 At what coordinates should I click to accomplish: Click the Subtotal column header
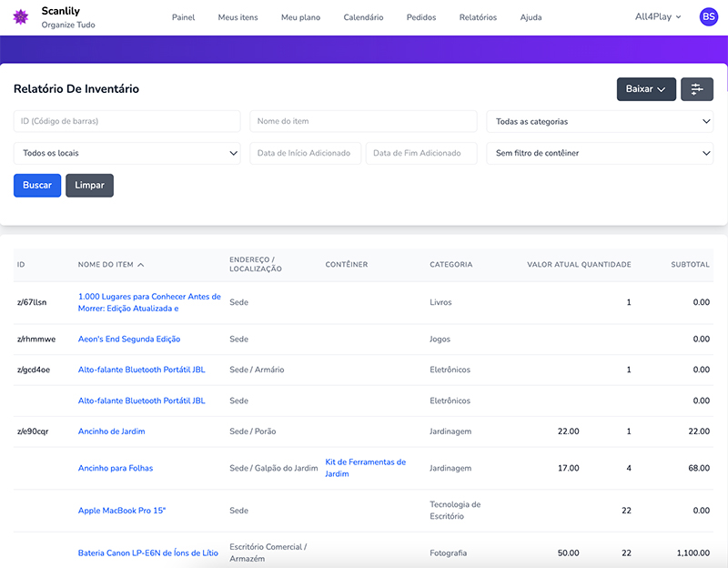pos(690,265)
